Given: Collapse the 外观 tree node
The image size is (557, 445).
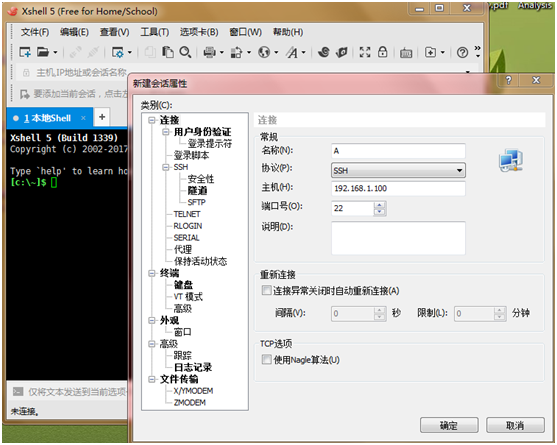Looking at the screenshot, I should tap(152, 320).
